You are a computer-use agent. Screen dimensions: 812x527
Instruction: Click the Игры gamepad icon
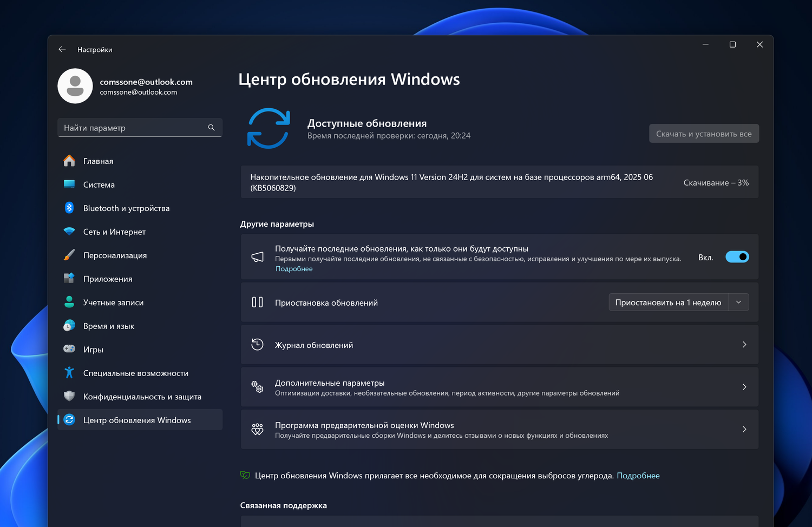point(69,349)
